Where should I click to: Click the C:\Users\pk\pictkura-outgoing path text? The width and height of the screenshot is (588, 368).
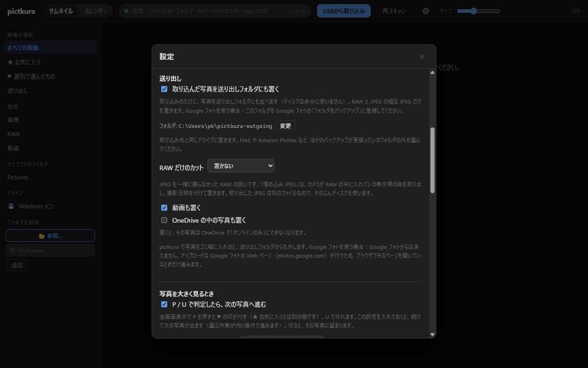[x=225, y=126]
